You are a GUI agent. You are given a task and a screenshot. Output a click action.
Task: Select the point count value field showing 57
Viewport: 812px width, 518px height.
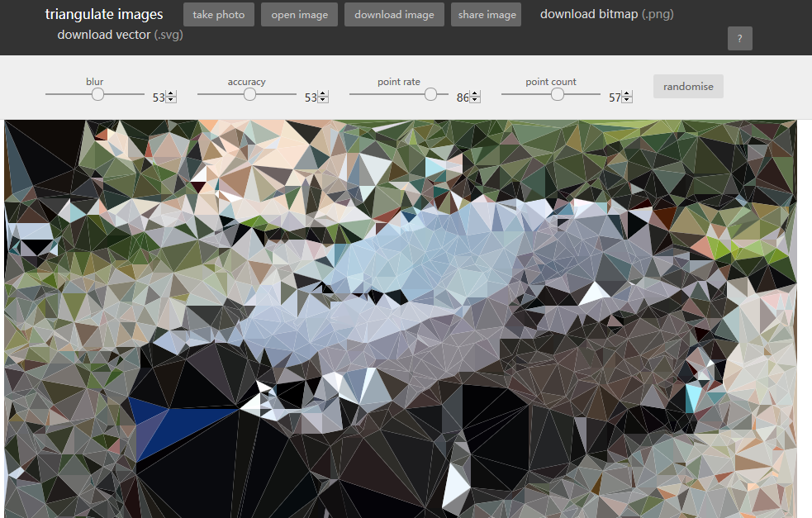[615, 97]
